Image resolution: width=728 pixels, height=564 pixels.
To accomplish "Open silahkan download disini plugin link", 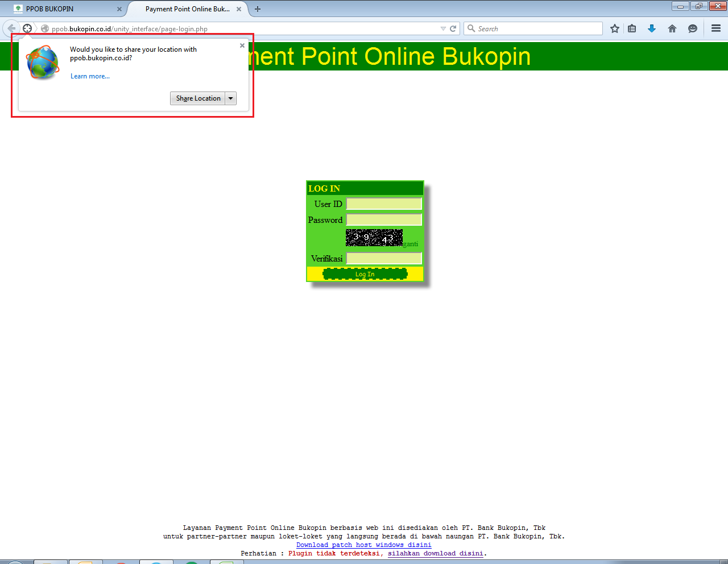I will [436, 553].
